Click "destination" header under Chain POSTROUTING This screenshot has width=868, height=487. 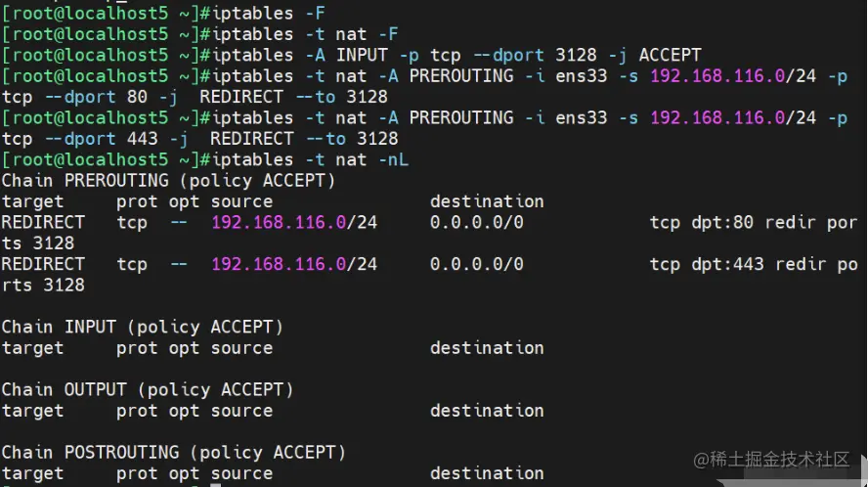point(487,473)
